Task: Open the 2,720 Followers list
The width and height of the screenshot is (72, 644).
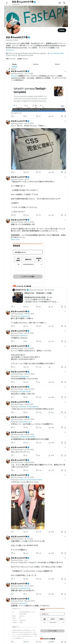Action: [23, 59]
